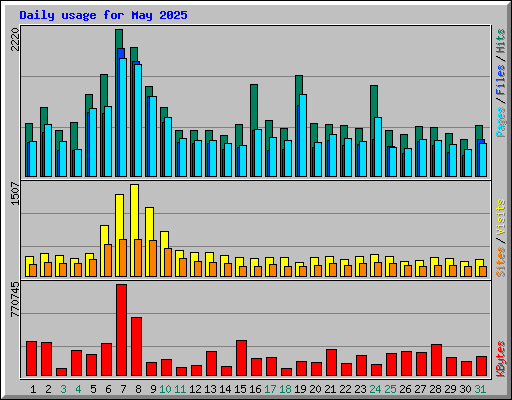Click the red KBytes bar for day 15
This screenshot has width=512, height=400.
[241, 358]
